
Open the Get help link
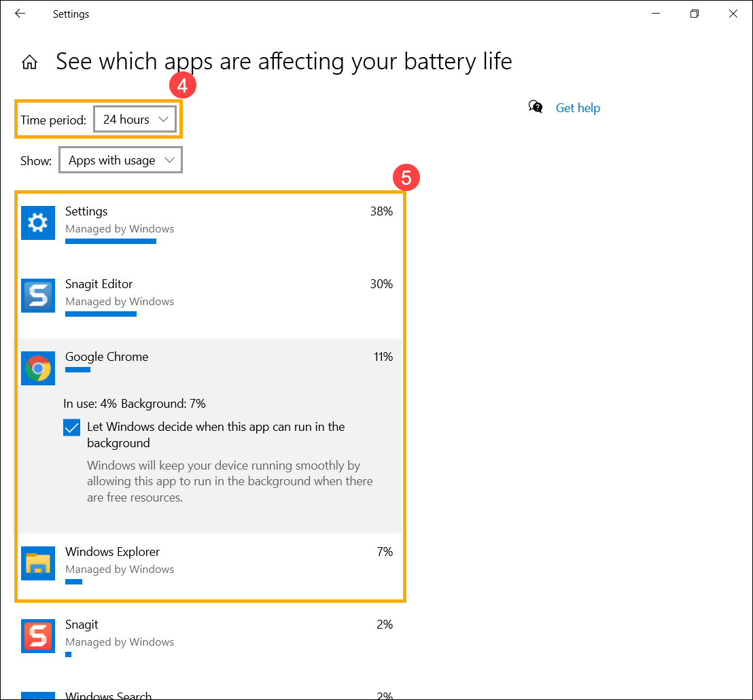[x=578, y=108]
